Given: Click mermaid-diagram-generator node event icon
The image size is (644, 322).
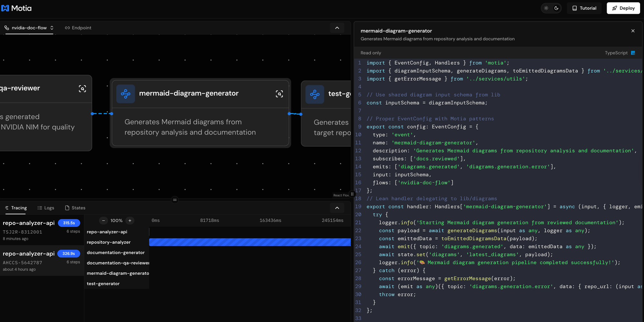Looking at the screenshot, I should [126, 94].
